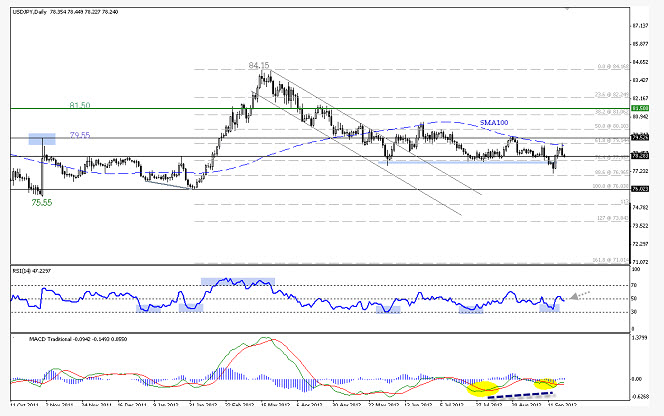Viewport: 664px width, 416px height.
Task: Click the RSI(14) indicator label
Action: tap(32, 270)
